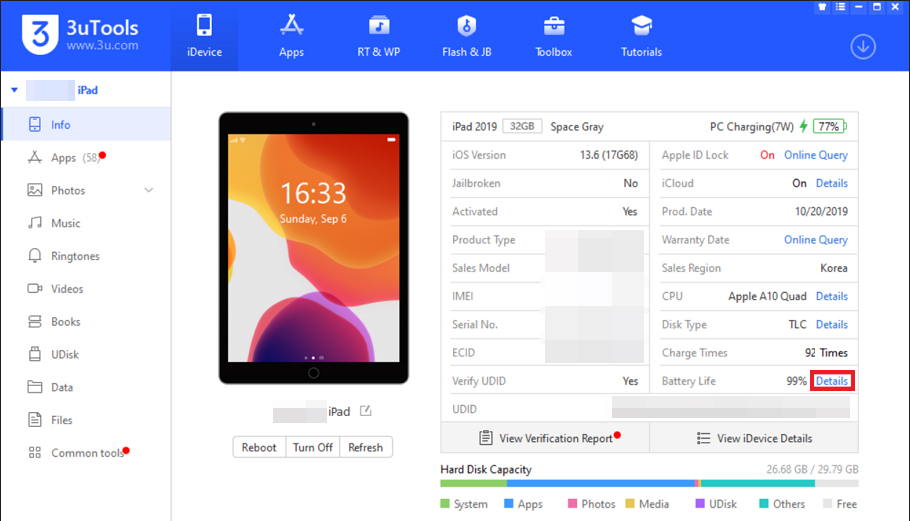Select Info in the sidebar
The height and width of the screenshot is (521, 910).
86,124
